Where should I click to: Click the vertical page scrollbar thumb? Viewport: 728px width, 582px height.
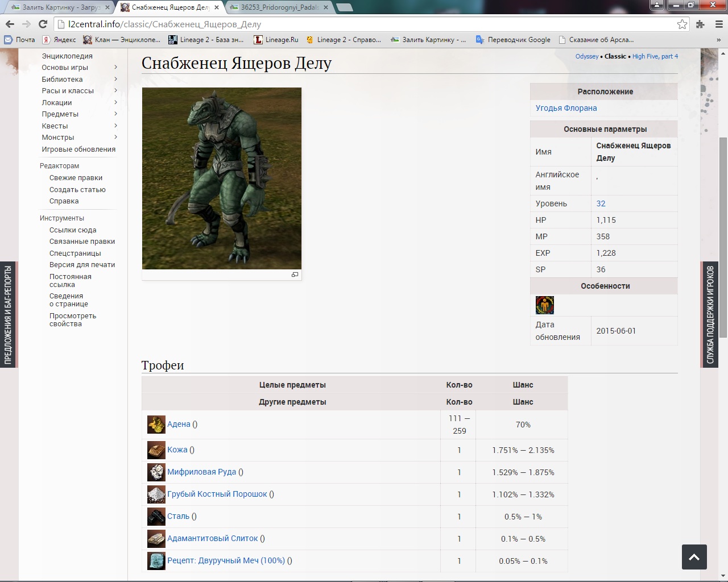[723, 238]
